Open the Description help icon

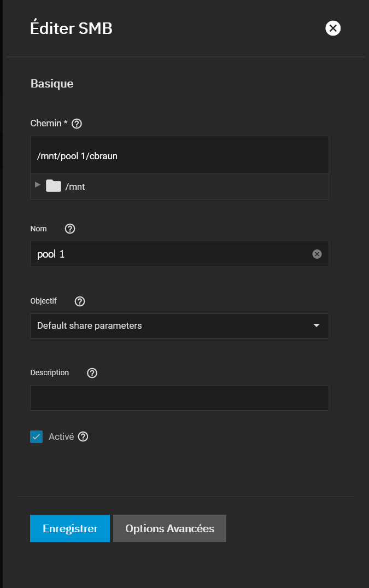(92, 372)
